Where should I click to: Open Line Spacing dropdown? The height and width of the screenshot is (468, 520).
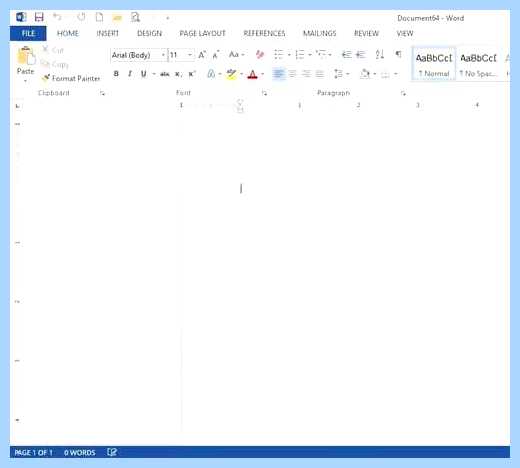(341, 74)
